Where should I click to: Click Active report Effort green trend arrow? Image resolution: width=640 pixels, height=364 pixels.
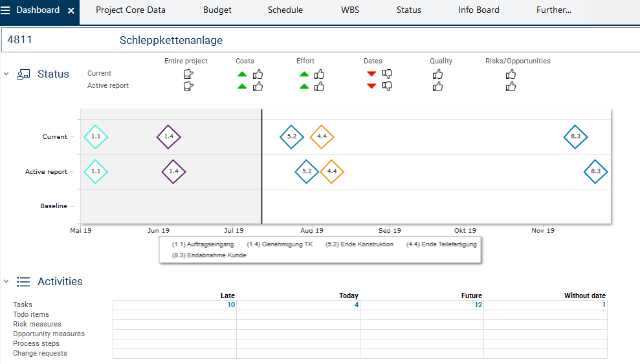coord(303,87)
